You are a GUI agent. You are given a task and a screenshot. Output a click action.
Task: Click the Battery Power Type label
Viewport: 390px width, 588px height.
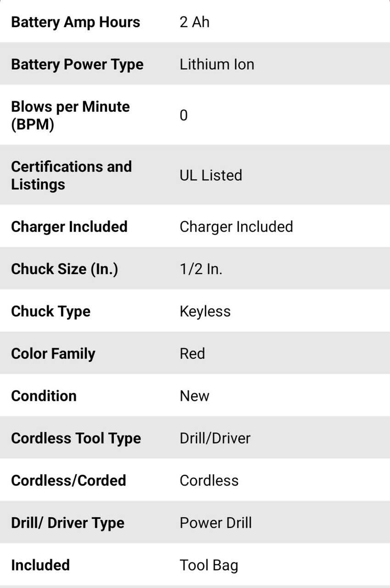[x=77, y=64]
